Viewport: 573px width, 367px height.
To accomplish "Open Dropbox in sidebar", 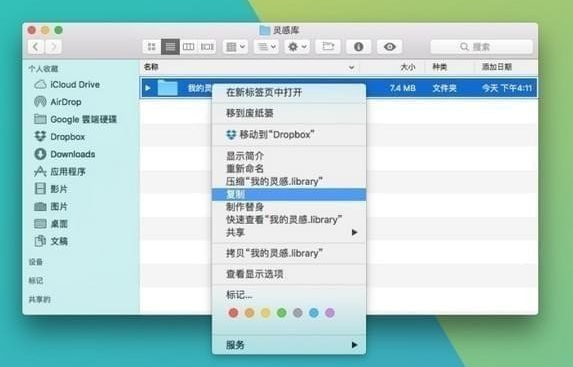I will coord(60,137).
